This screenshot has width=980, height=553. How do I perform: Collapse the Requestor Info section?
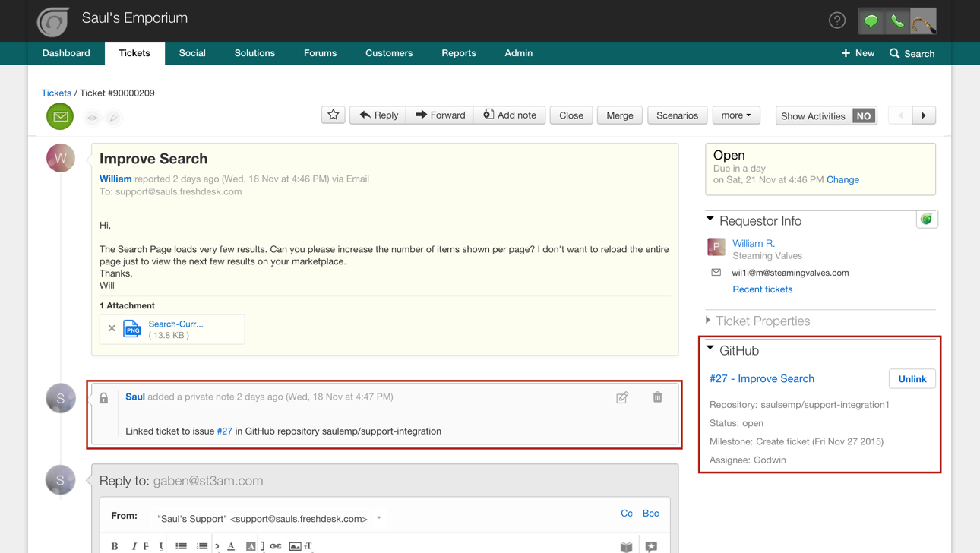pos(710,220)
